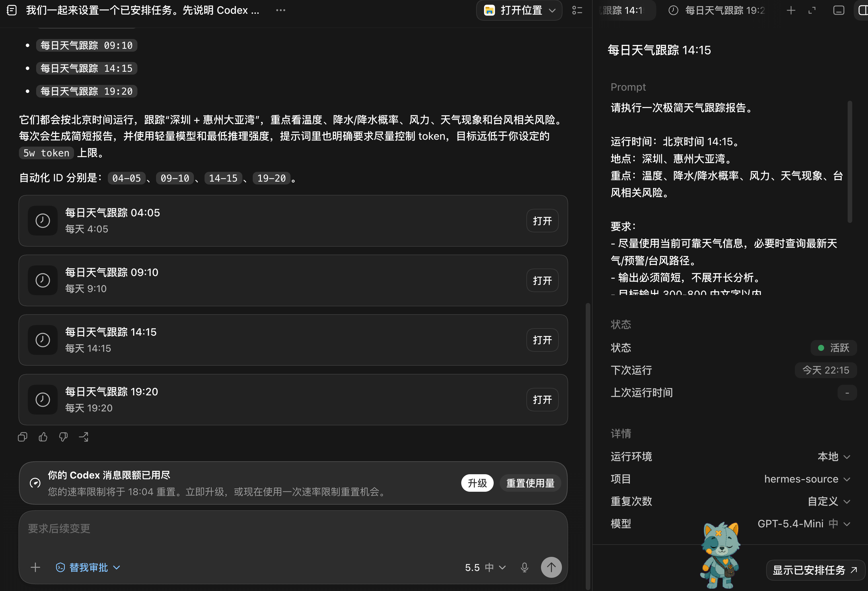Click the 09-10 automation ID chip
This screenshot has width=868, height=591.
[175, 178]
